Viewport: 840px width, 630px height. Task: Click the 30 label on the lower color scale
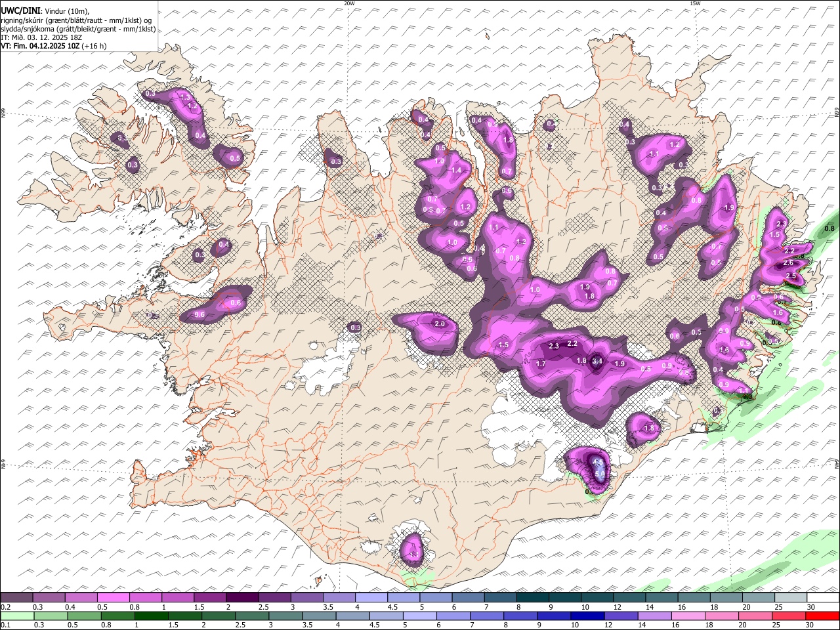pyautogui.click(x=811, y=625)
